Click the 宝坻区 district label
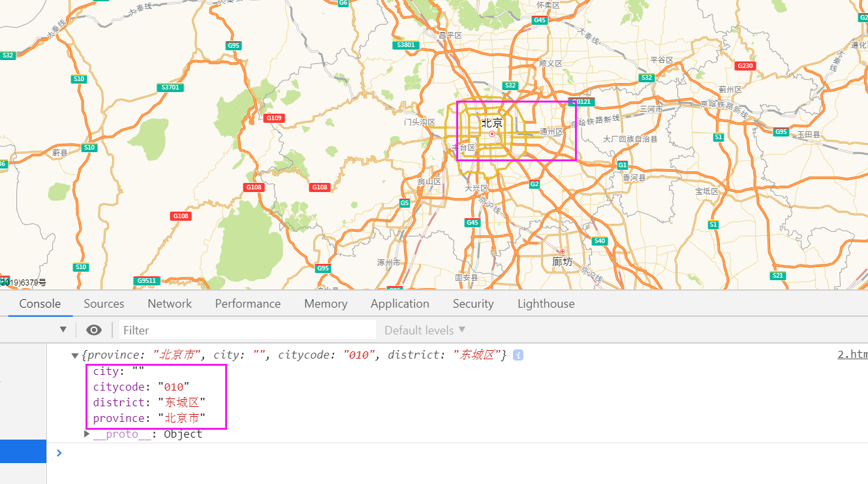868x484 pixels. 707,191
